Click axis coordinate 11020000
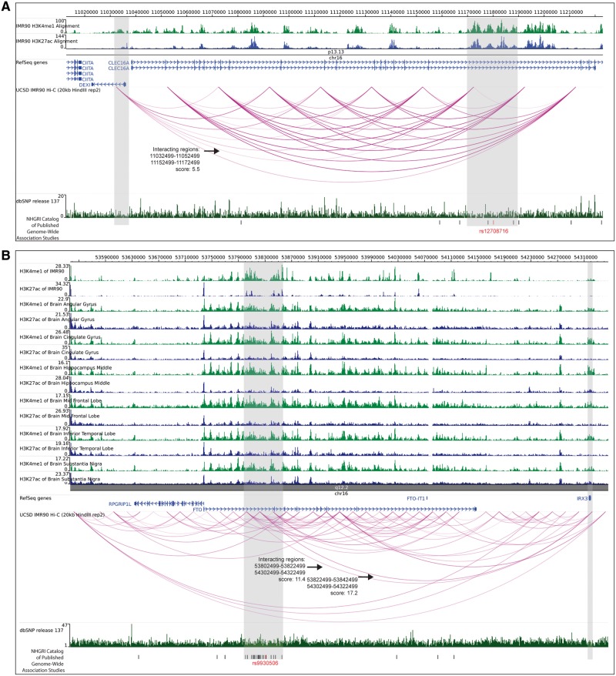Viewport: 616px width, 676px height. coord(86,12)
